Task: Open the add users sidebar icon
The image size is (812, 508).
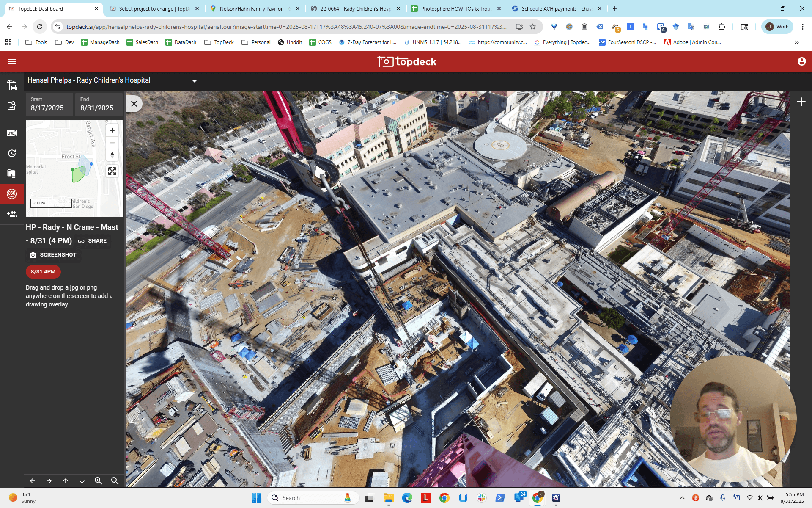Action: 12,214
